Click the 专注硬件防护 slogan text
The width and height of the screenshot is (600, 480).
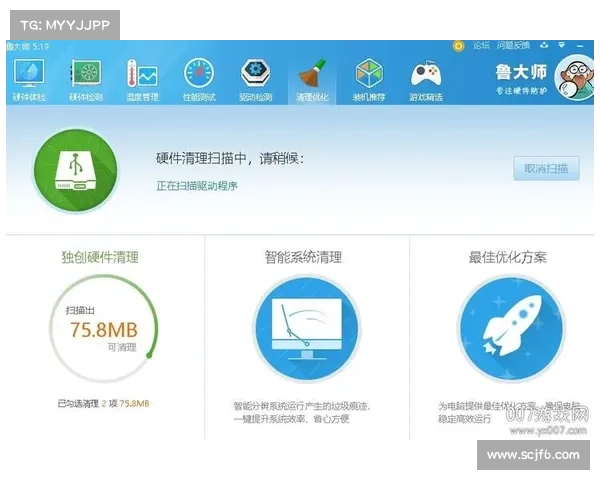coord(521,91)
